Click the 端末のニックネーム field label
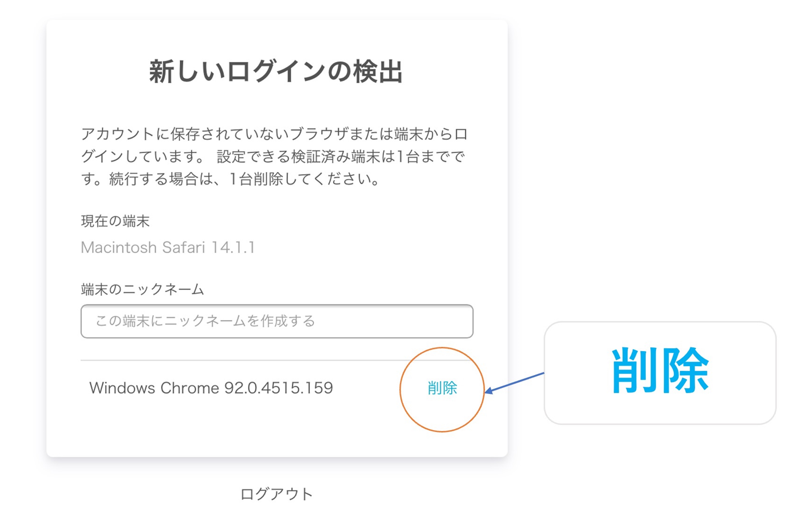Image resolution: width=793 pixels, height=532 pixels. point(142,289)
